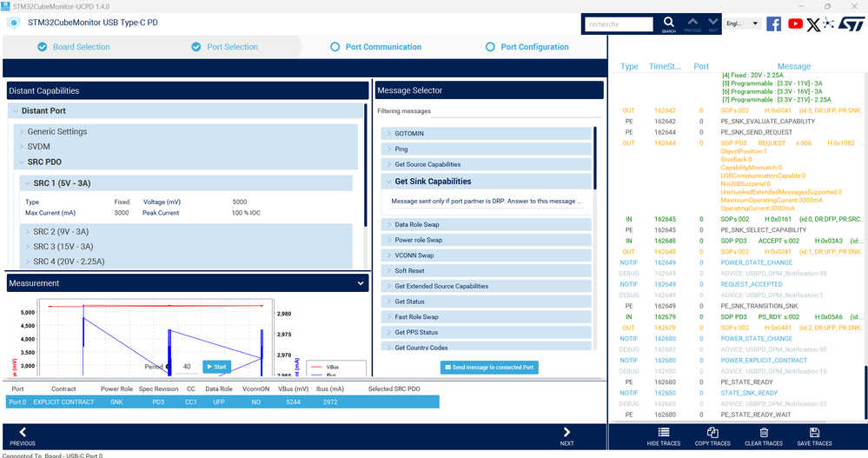
Task: Click the search magnifier icon
Action: point(669,22)
